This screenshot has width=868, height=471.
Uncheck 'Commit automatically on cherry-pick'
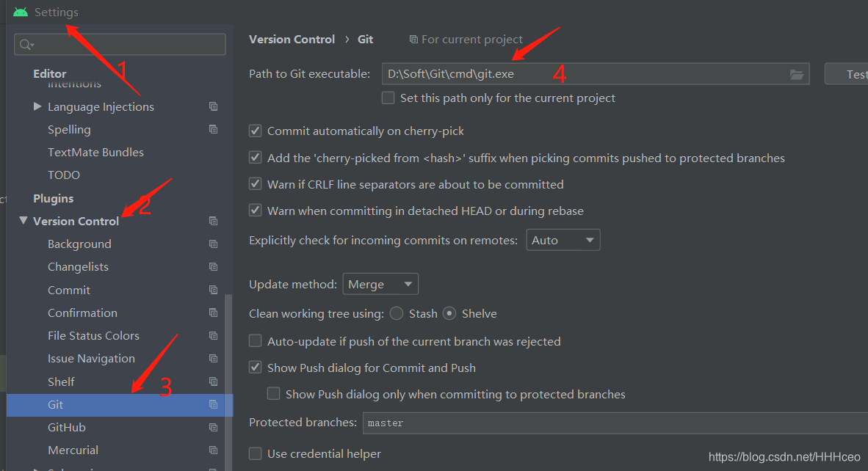pos(255,131)
